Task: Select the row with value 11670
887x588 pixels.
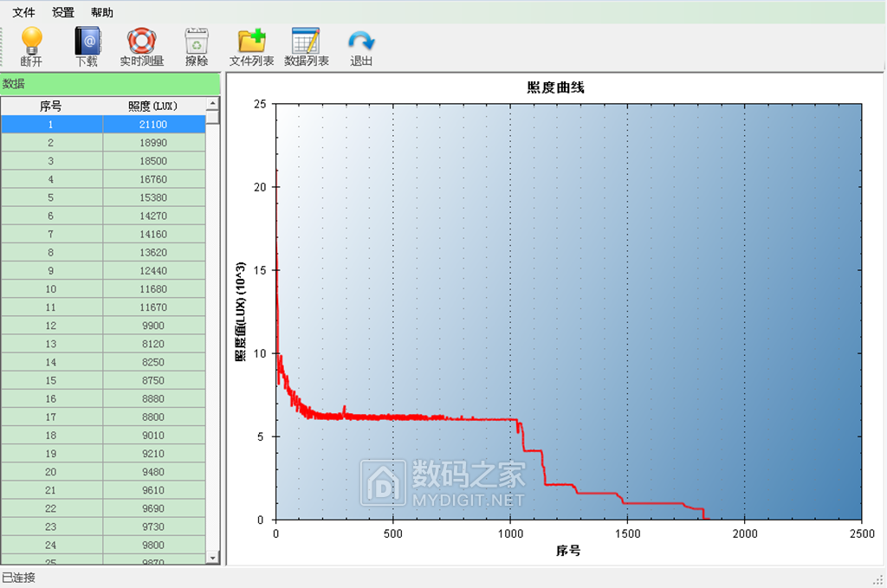Action: 103,307
